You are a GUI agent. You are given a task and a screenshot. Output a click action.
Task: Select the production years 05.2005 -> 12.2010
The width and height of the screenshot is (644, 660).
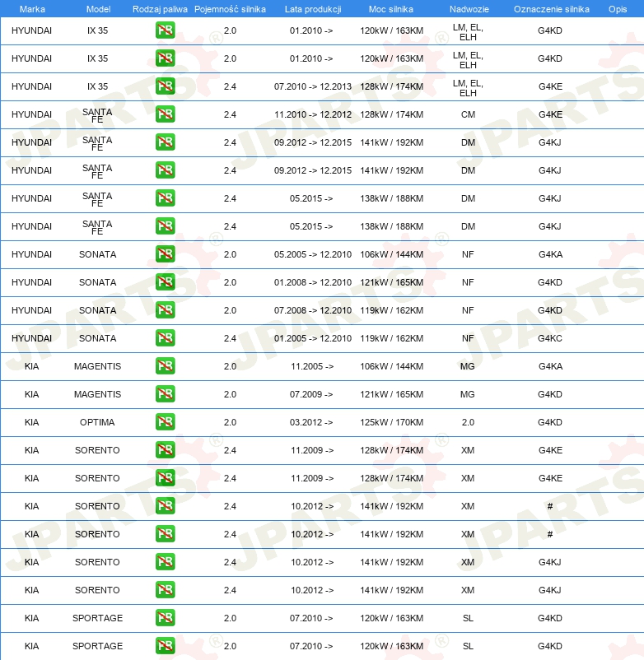coord(312,254)
